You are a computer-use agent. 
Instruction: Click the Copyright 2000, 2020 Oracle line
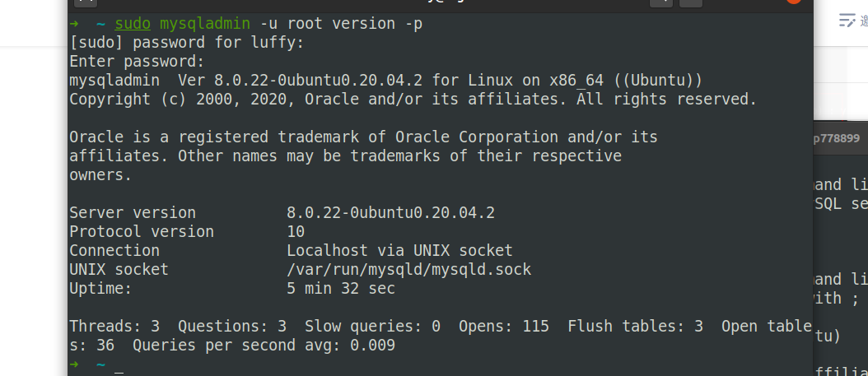(412, 100)
